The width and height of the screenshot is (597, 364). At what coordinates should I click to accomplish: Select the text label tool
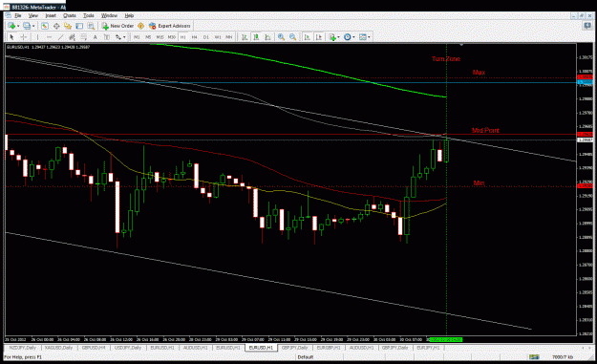coord(107,37)
